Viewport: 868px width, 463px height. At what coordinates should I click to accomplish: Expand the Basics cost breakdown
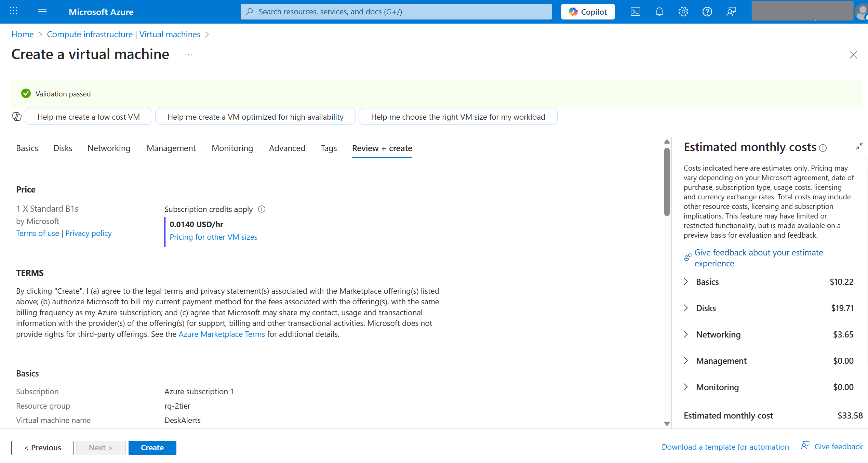pos(686,281)
